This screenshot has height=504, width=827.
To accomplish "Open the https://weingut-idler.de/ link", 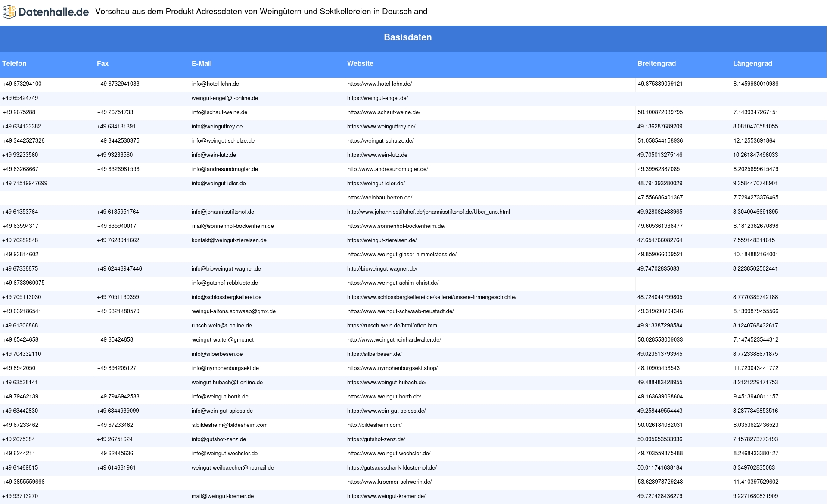I will tap(376, 184).
